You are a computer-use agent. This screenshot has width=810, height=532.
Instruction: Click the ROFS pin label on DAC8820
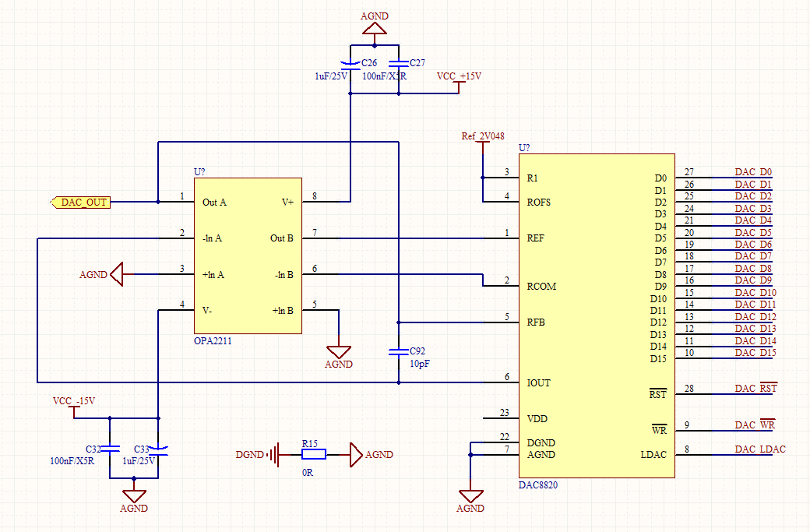pos(539,203)
